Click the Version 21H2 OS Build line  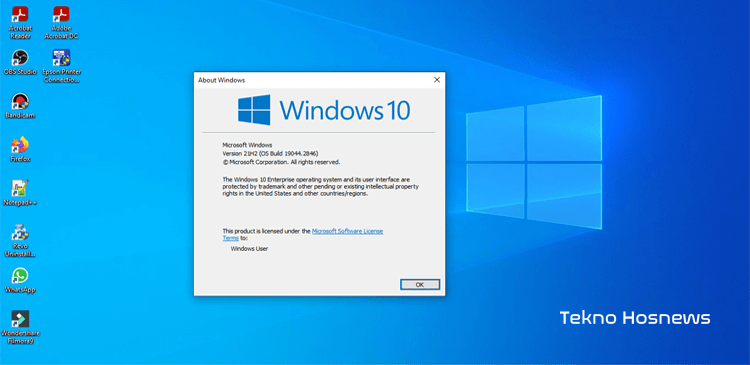(x=270, y=153)
